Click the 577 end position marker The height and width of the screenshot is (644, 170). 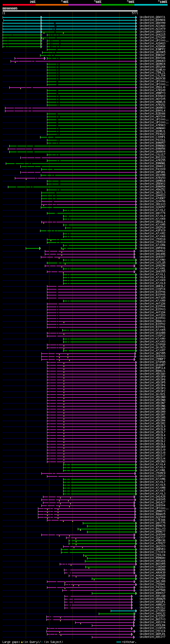(134, 13)
